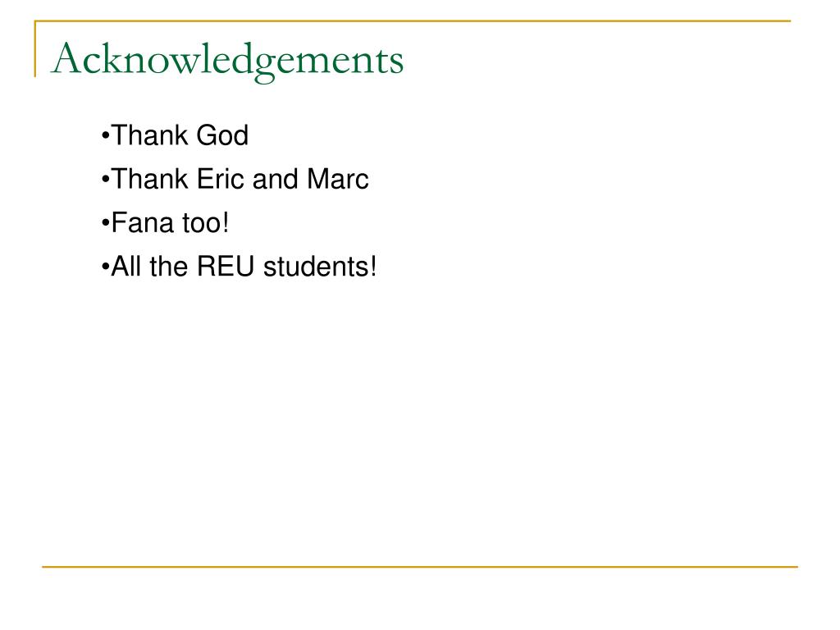The width and height of the screenshot is (840, 630).
Task: Select the 'Thank God' bullet line
Action: point(175,135)
